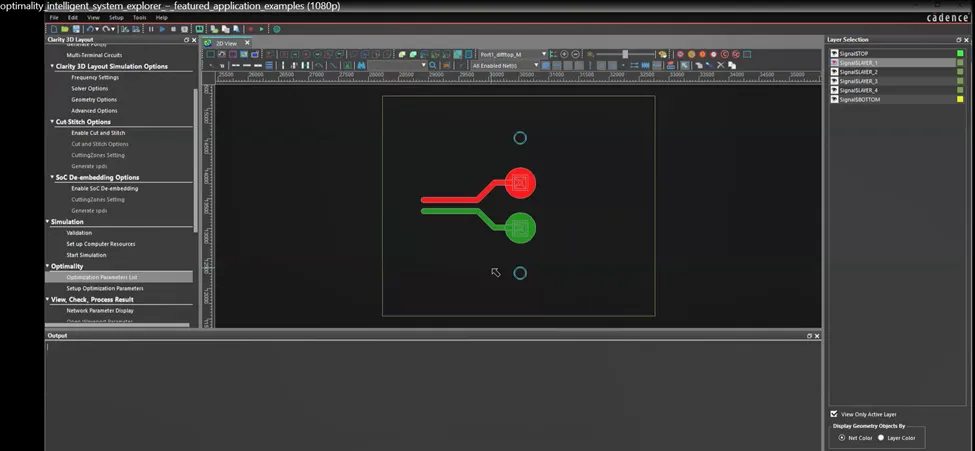Open the Tools menu
The height and width of the screenshot is (451, 975).
point(139,18)
